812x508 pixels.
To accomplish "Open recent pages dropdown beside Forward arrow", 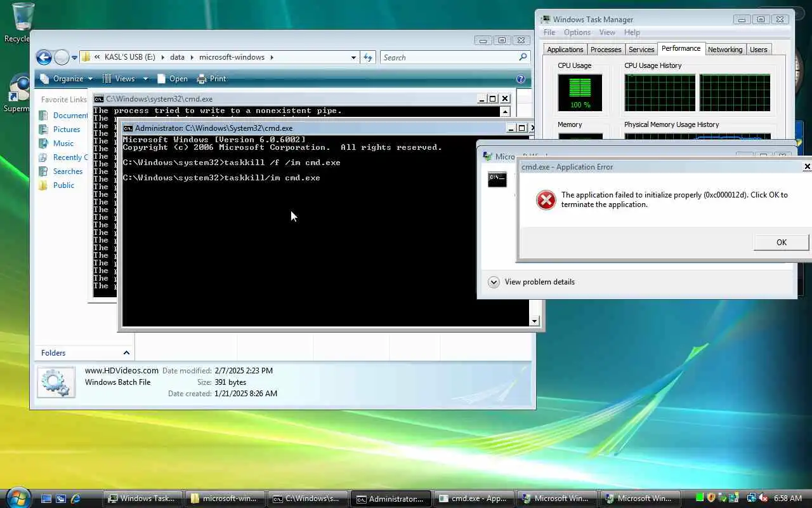I will [74, 58].
